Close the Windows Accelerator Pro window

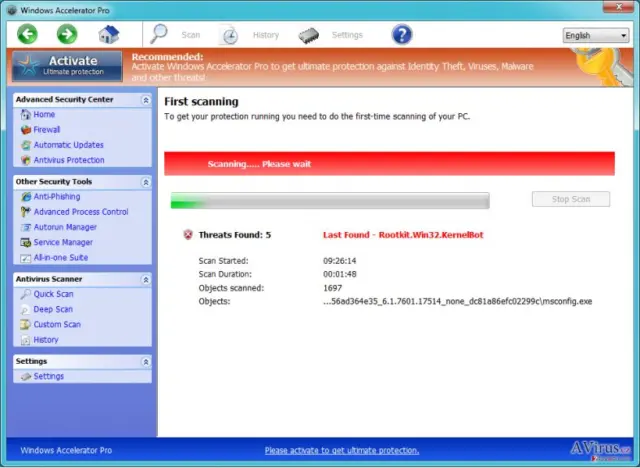pos(618,7)
